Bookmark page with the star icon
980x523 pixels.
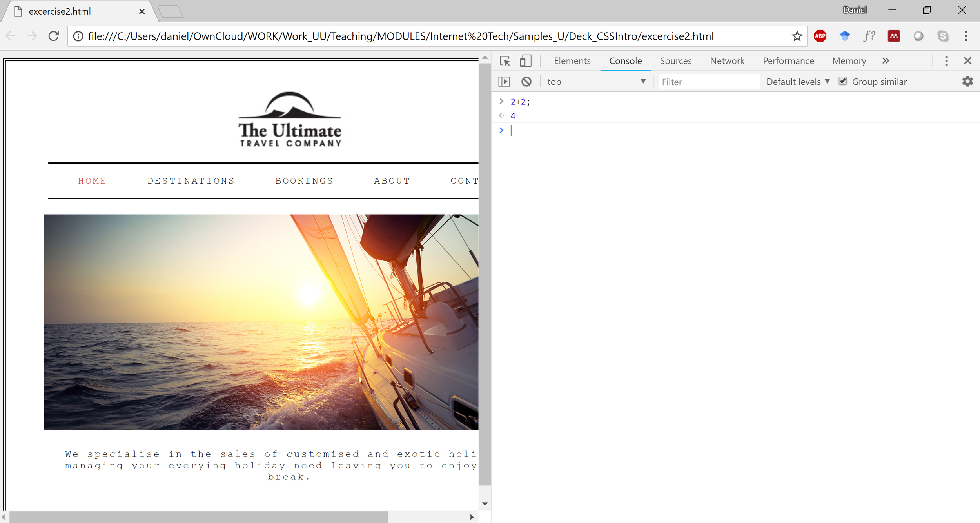797,36
